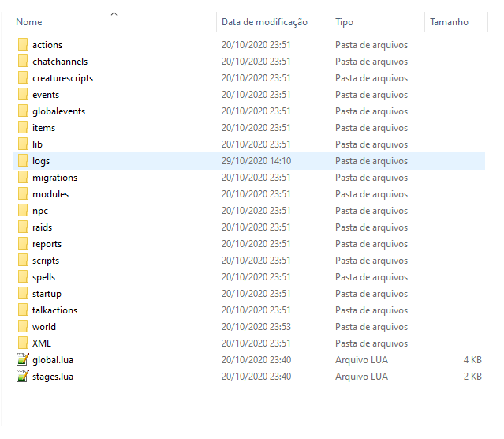The image size is (504, 439).
Task: Click the talkactions folder name
Action: 54,310
